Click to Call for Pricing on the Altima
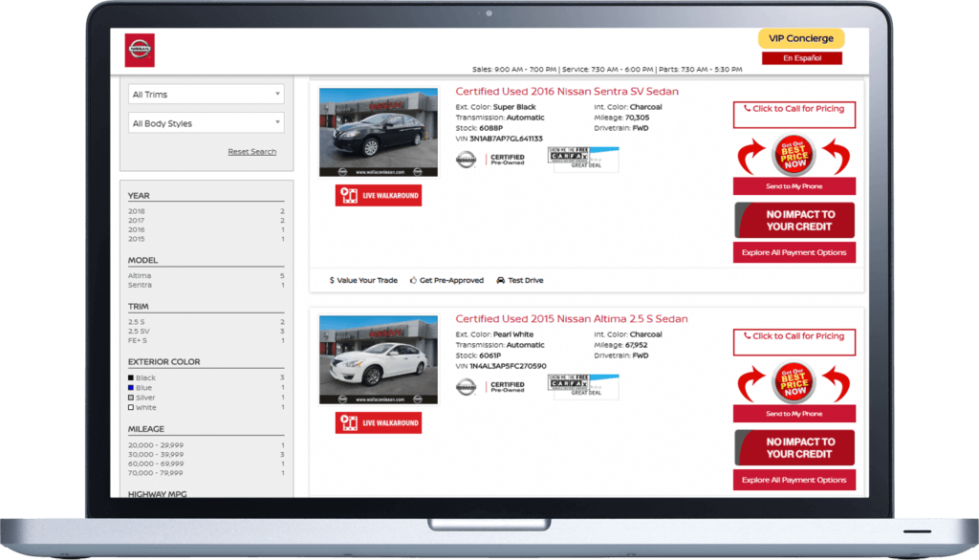979x560 pixels. pyautogui.click(x=794, y=342)
